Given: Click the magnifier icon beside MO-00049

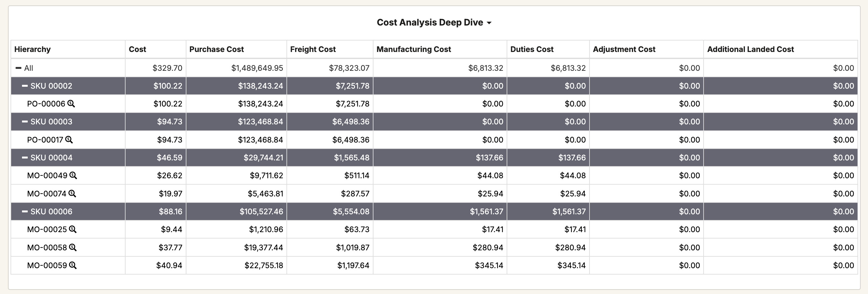Looking at the screenshot, I should [x=73, y=175].
